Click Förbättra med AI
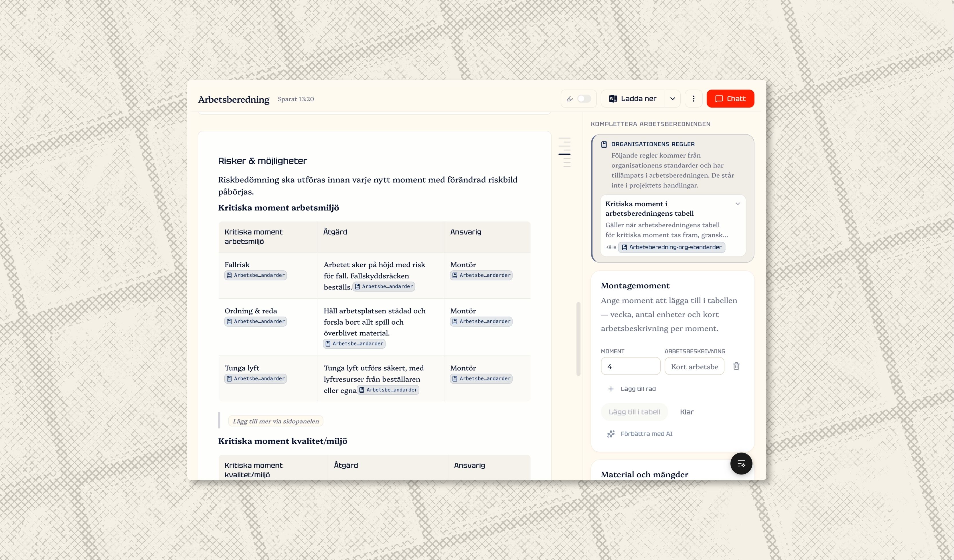954x560 pixels. click(640, 434)
